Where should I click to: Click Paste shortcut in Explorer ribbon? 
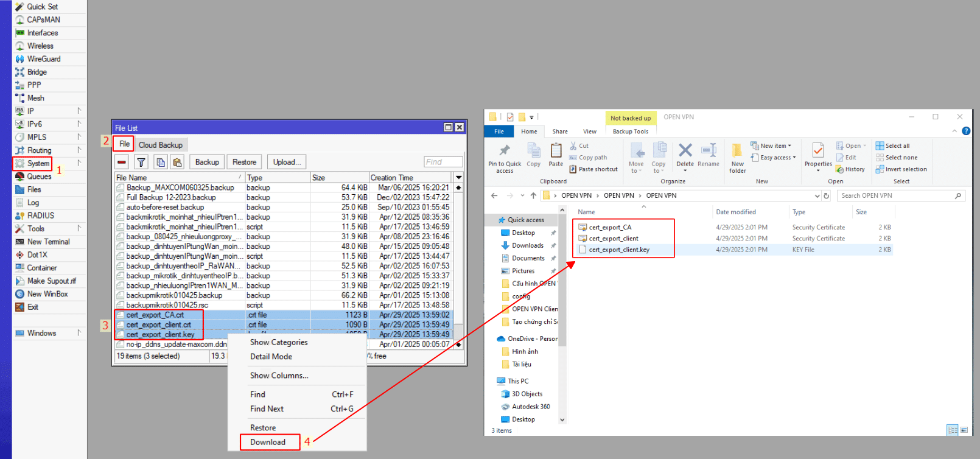click(x=593, y=169)
